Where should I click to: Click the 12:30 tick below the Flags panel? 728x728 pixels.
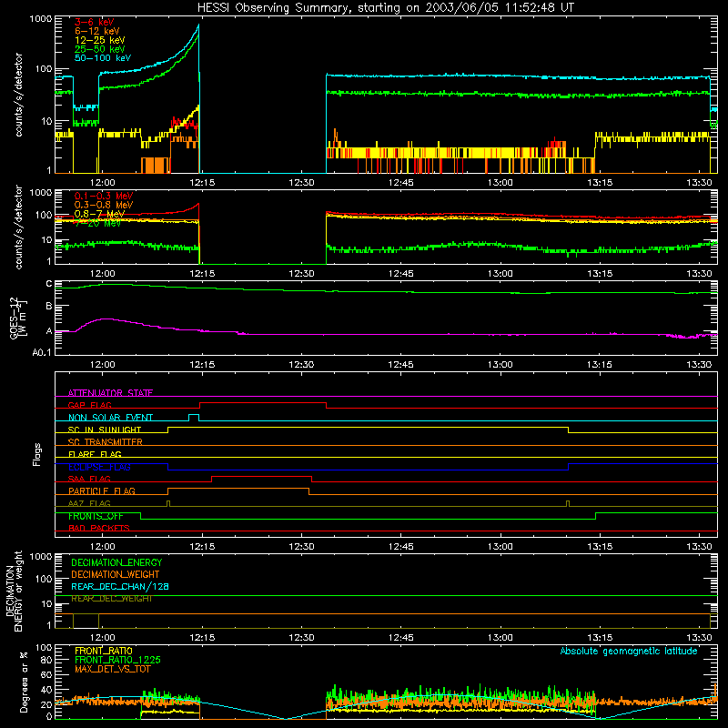[x=301, y=547]
